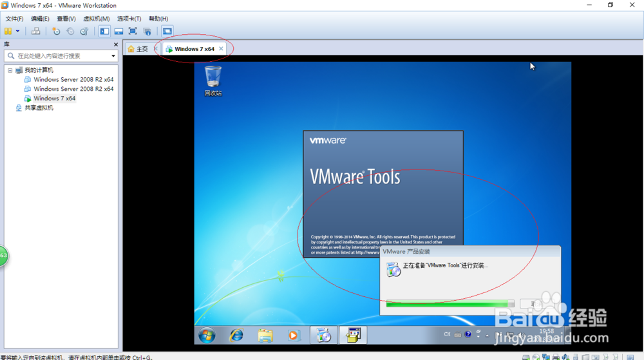Open the library search filter dropdown

pos(113,56)
